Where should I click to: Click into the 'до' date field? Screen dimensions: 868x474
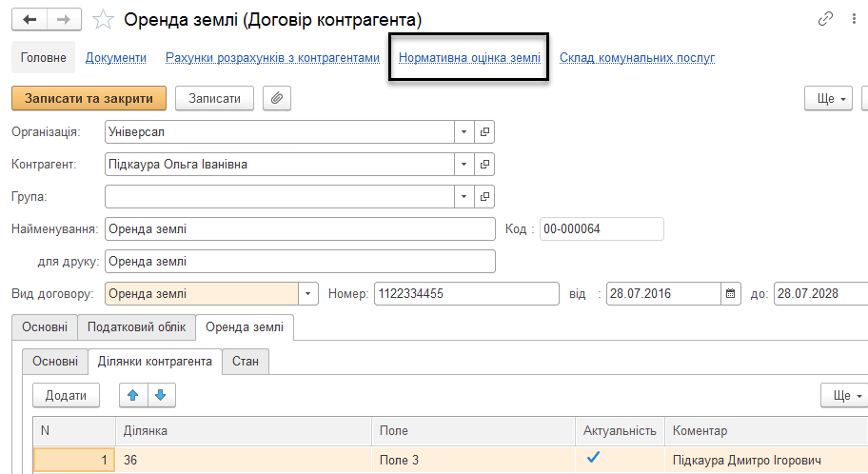click(x=821, y=293)
